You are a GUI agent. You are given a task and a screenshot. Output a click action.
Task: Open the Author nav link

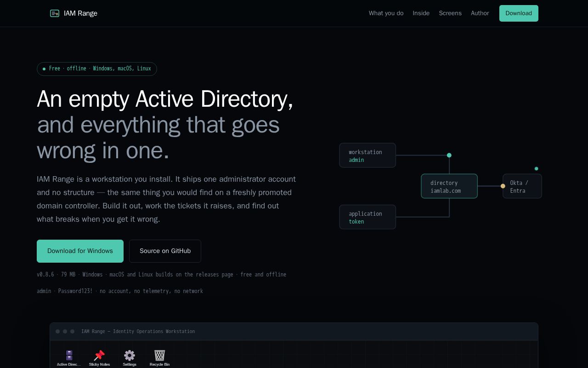pyautogui.click(x=480, y=13)
